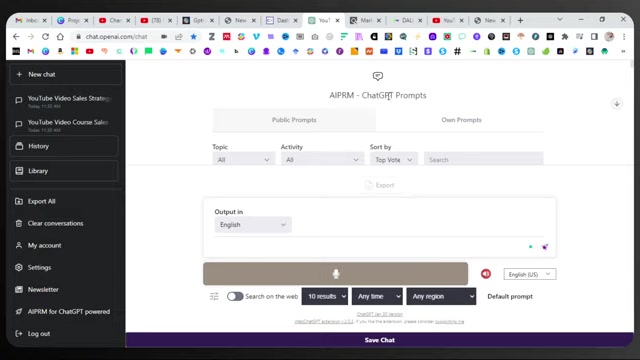Click the Save Chat button
The width and height of the screenshot is (640, 360).
click(380, 340)
